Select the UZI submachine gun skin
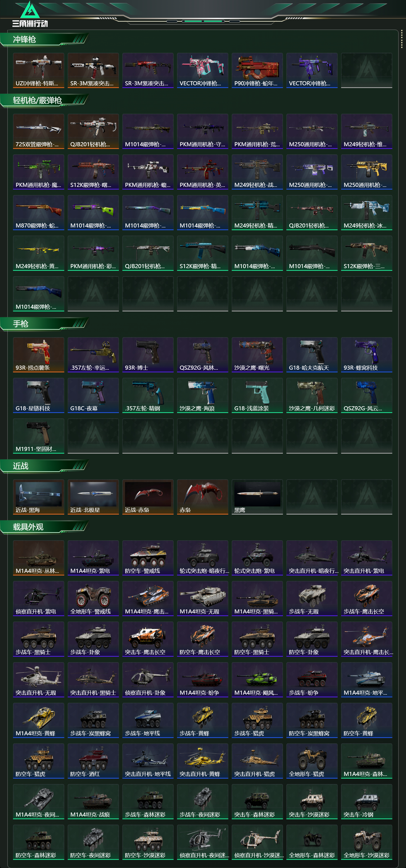 coord(39,70)
